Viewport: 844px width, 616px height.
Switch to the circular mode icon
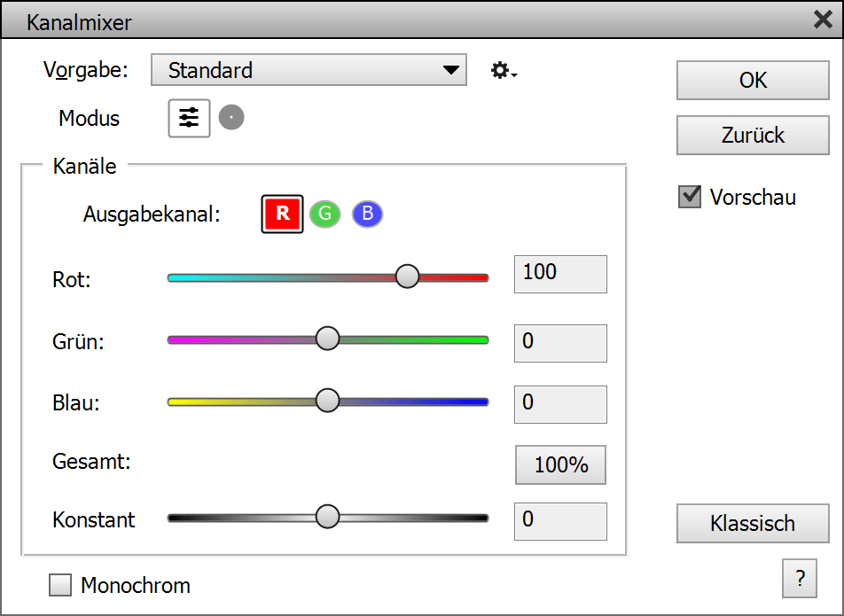point(231,118)
